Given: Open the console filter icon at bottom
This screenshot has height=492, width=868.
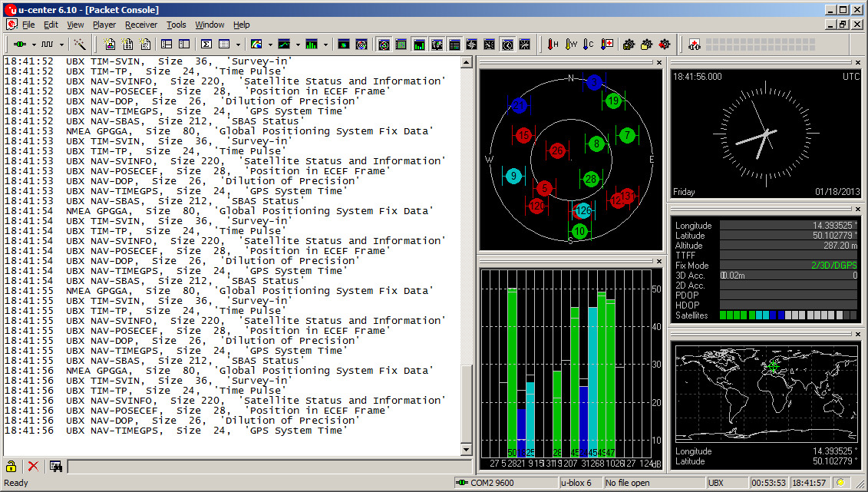Looking at the screenshot, I should point(56,466).
